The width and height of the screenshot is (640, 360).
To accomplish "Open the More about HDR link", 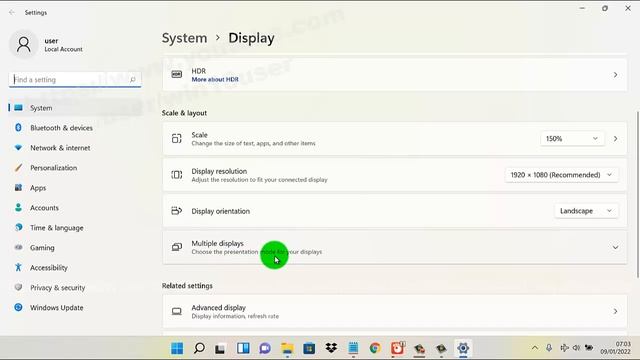I will point(215,80).
